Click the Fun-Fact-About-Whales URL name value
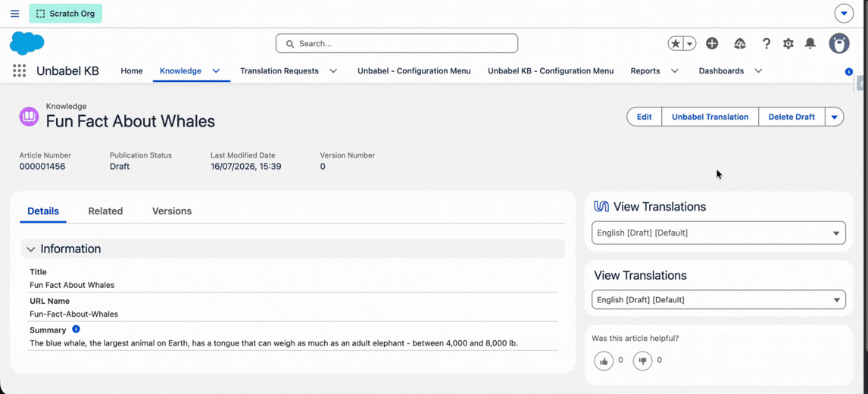Viewport: 868px width, 394px height. 73,314
